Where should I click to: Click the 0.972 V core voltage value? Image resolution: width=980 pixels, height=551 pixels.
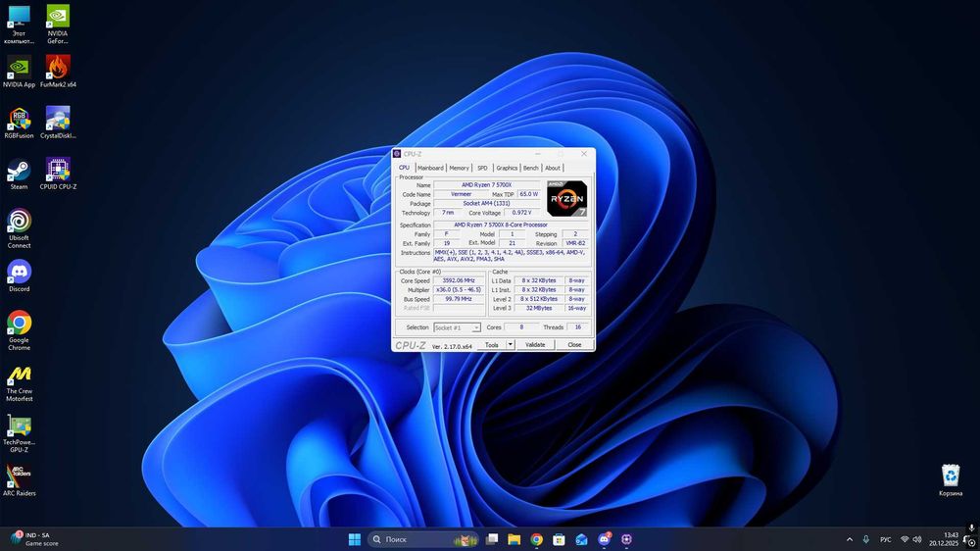(x=521, y=213)
